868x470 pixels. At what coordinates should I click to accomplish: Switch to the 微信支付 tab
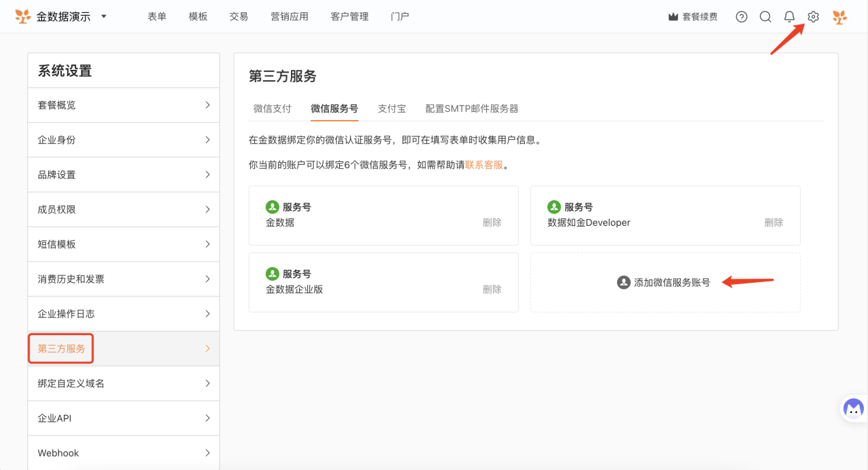(272, 109)
